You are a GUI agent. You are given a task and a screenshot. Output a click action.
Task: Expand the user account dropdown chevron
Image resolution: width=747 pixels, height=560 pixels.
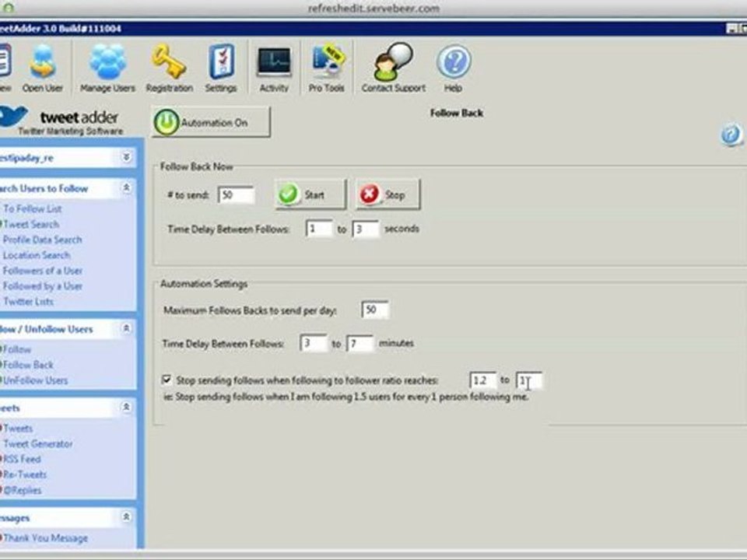click(x=126, y=157)
